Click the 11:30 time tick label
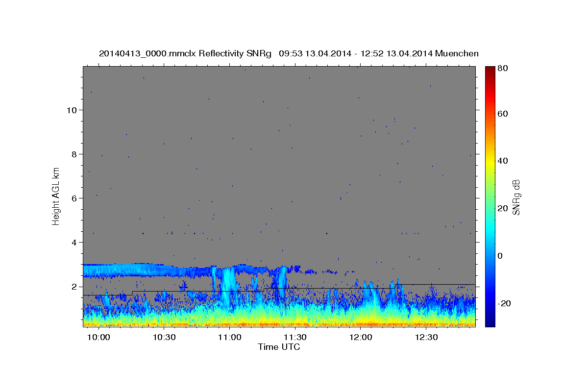This screenshot has height=392, width=588. [x=295, y=338]
